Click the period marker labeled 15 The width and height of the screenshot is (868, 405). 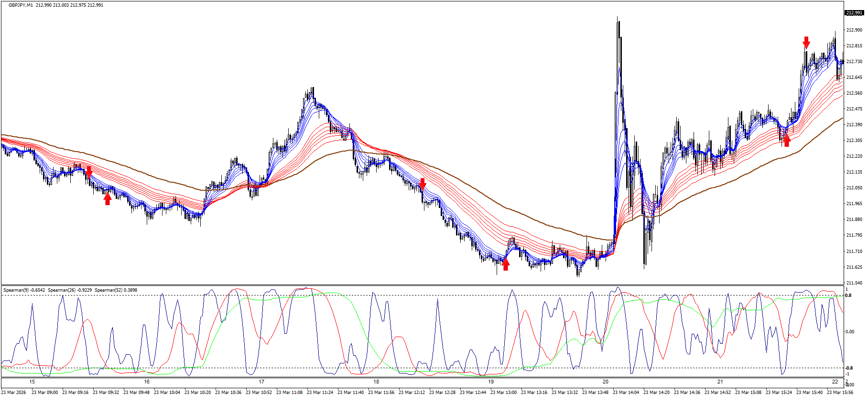coord(32,382)
